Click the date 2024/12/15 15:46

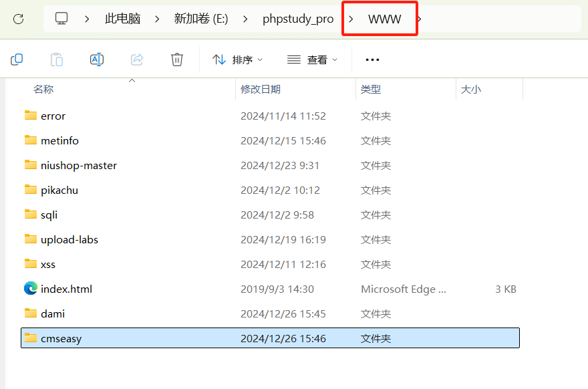tap(283, 140)
